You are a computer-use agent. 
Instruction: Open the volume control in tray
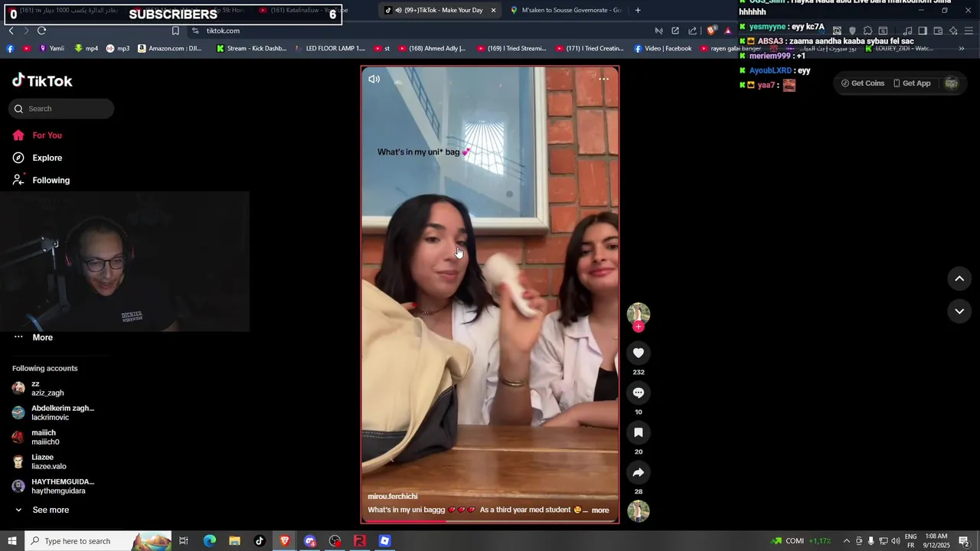[896, 541]
